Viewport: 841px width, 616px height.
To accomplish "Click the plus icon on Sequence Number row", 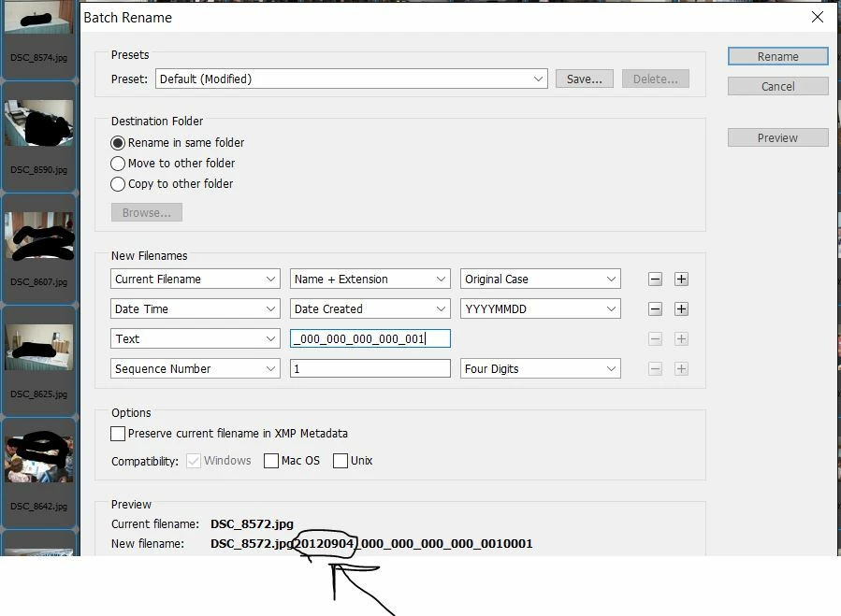I will pos(681,369).
